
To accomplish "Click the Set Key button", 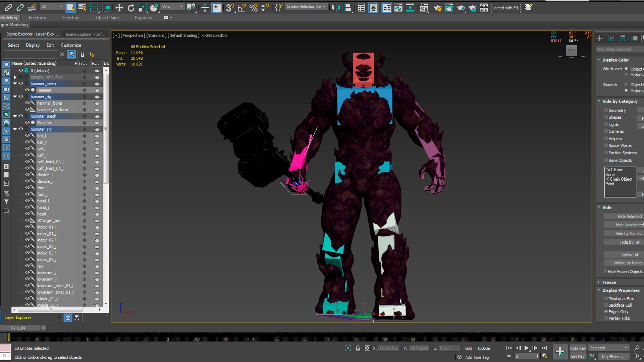I will [578, 356].
